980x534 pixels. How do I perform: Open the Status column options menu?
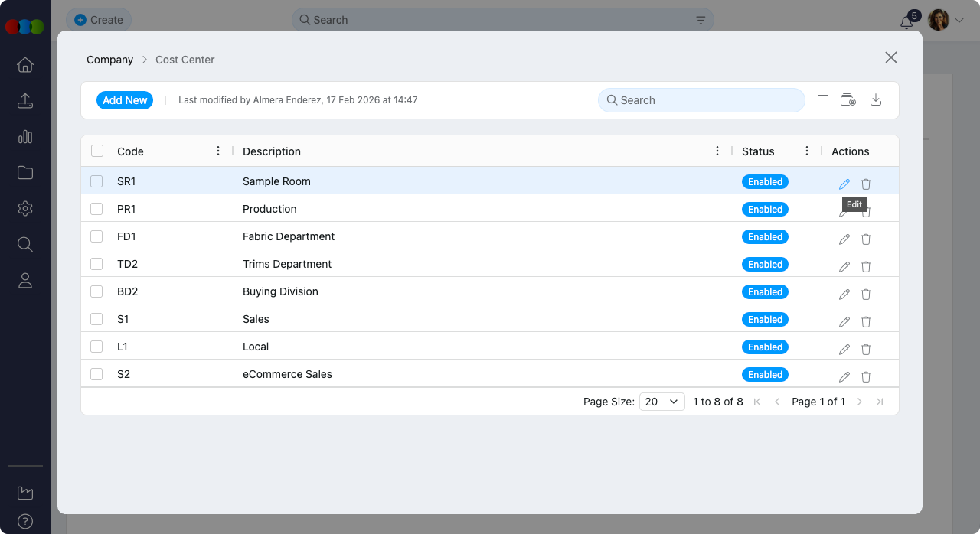(x=807, y=151)
